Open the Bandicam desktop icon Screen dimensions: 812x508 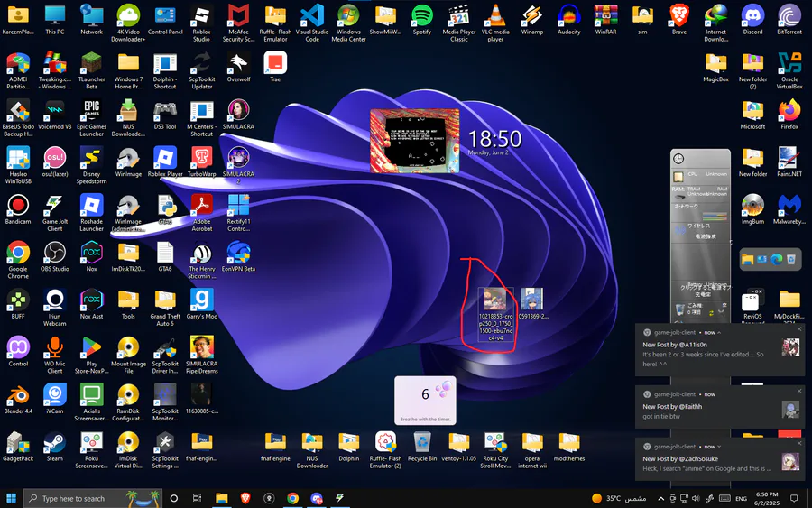[x=18, y=209]
